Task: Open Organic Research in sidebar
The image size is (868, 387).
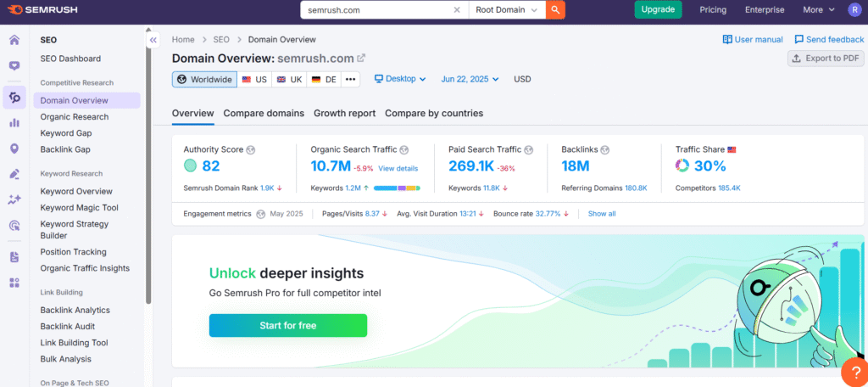Action: click(x=75, y=117)
